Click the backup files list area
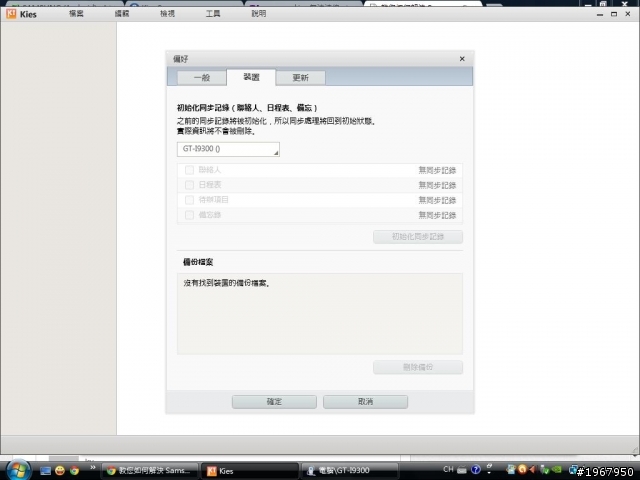The image size is (640, 480). 320,313
